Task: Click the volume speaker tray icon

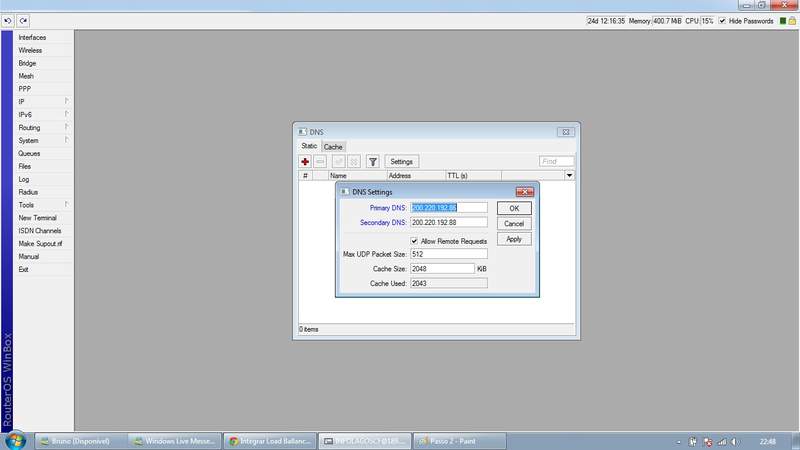Action: tap(734, 442)
